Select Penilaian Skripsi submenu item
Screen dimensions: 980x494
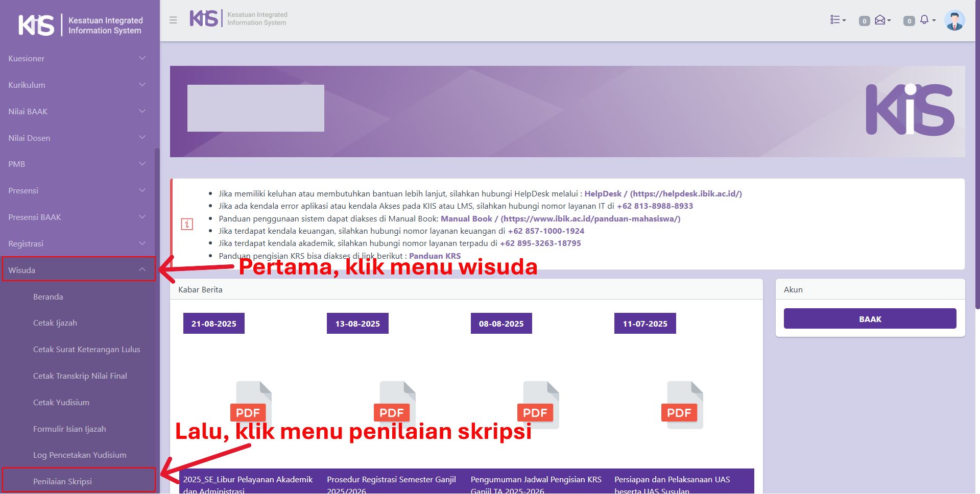click(x=62, y=481)
